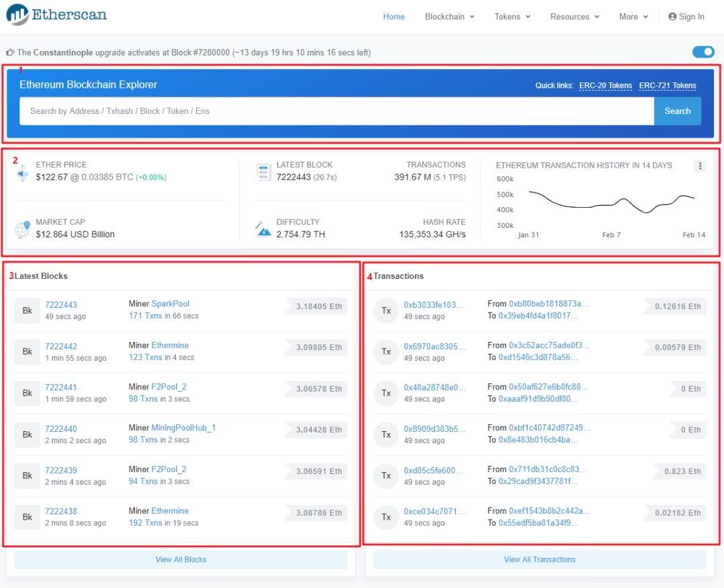Open the ERC-721 Tokens quick link
Viewport: 724px width, 588px height.
[667, 85]
